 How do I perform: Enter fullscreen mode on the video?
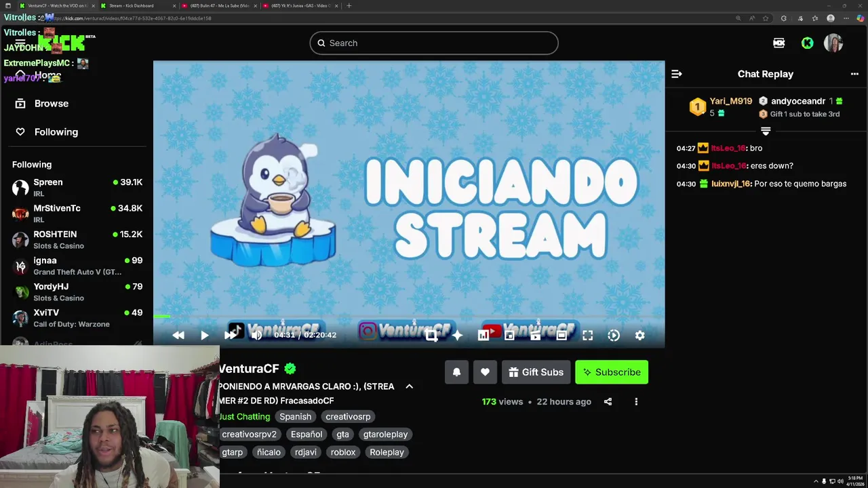point(588,335)
